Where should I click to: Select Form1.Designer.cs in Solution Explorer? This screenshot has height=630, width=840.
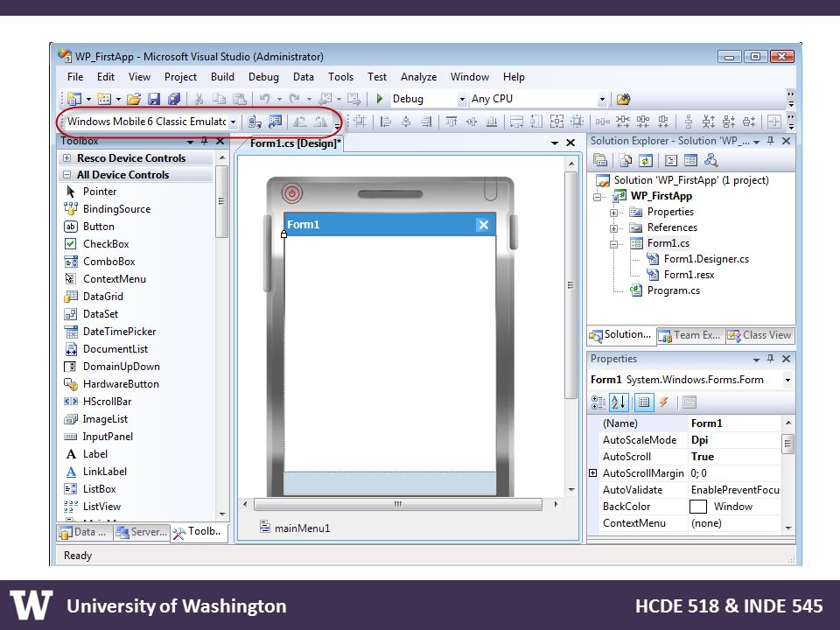(x=705, y=259)
